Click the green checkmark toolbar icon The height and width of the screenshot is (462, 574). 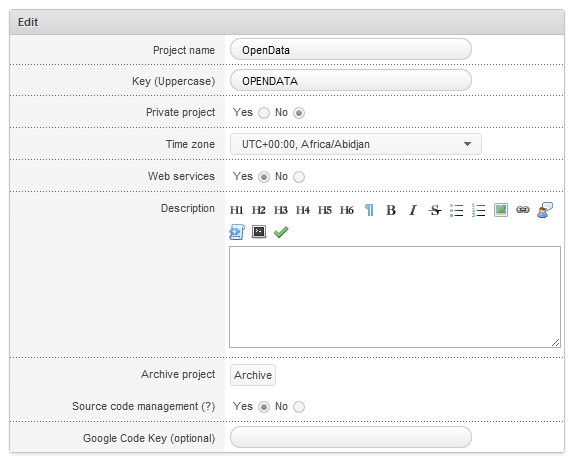tap(281, 232)
